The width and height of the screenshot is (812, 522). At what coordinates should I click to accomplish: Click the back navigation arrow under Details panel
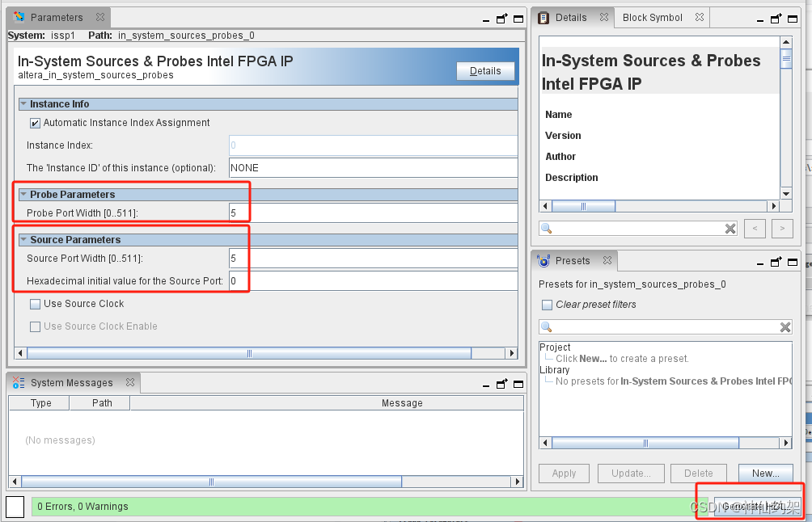pyautogui.click(x=755, y=229)
